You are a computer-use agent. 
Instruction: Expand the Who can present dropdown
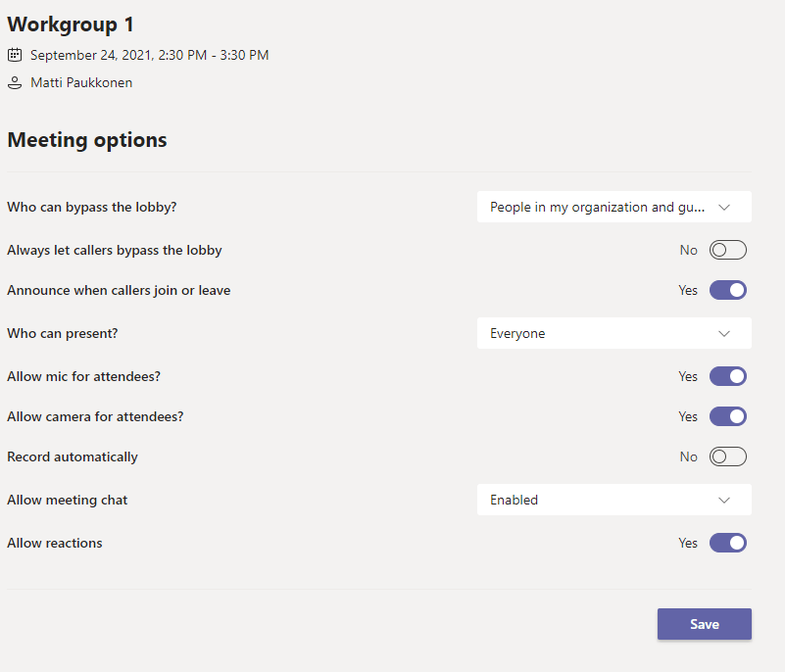pyautogui.click(x=613, y=333)
